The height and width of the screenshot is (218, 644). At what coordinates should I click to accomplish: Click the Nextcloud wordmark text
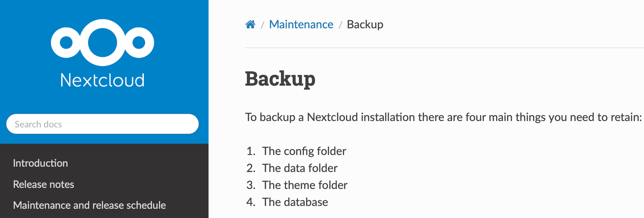(x=102, y=79)
